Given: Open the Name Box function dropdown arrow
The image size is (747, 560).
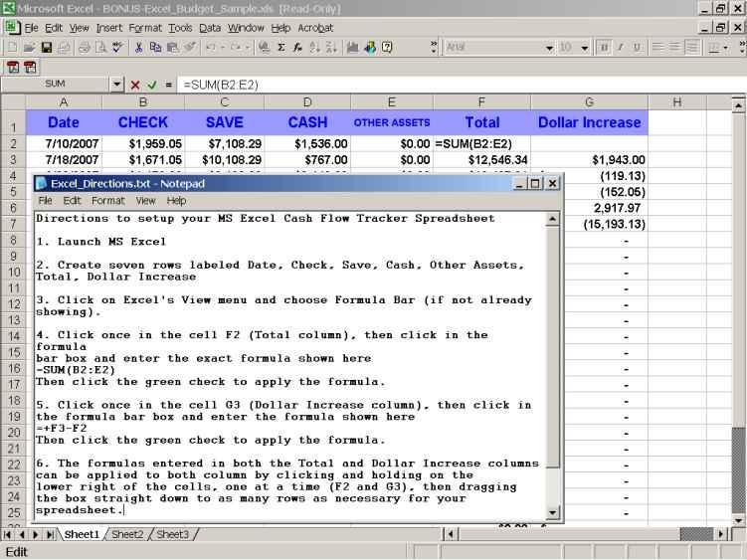Looking at the screenshot, I should [x=117, y=85].
